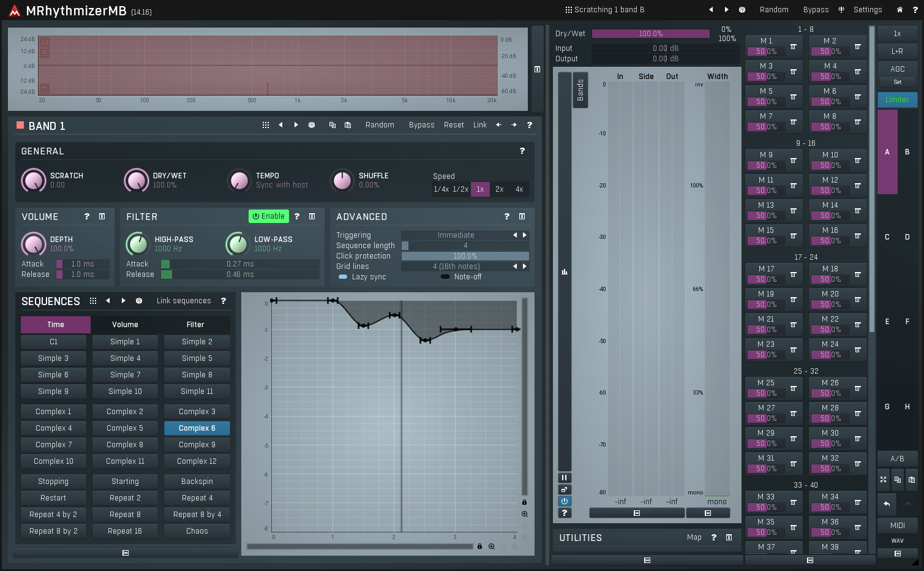Toggle Band 1 Bypass

click(x=421, y=125)
